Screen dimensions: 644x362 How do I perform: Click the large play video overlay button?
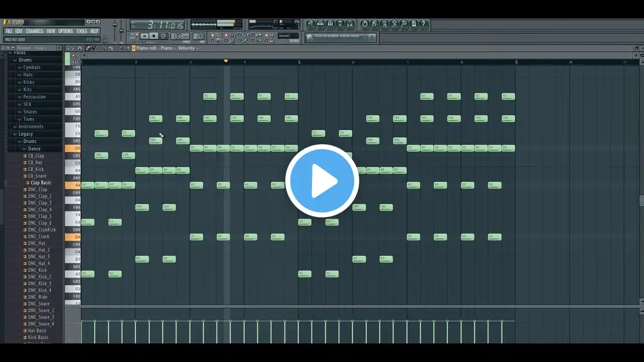click(322, 181)
